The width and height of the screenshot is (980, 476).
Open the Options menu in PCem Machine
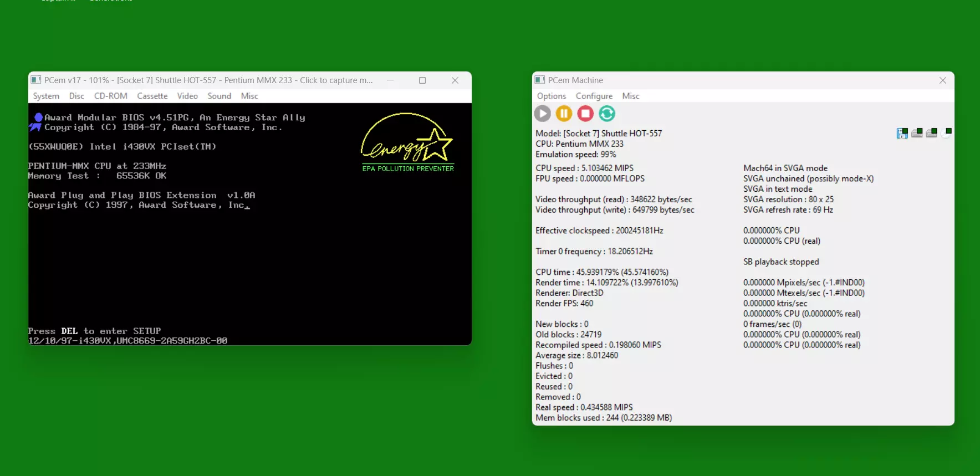coord(552,96)
